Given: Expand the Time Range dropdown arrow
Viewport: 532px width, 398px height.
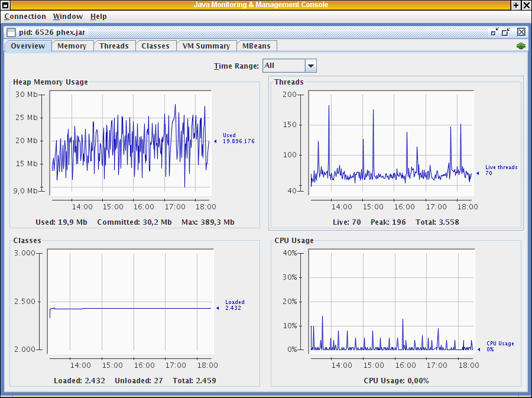Looking at the screenshot, I should click(311, 66).
